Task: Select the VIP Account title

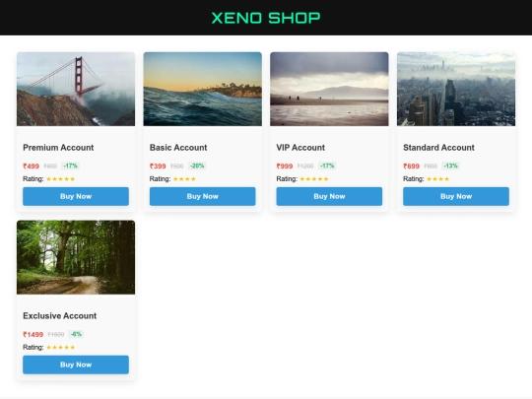Action: tap(300, 148)
